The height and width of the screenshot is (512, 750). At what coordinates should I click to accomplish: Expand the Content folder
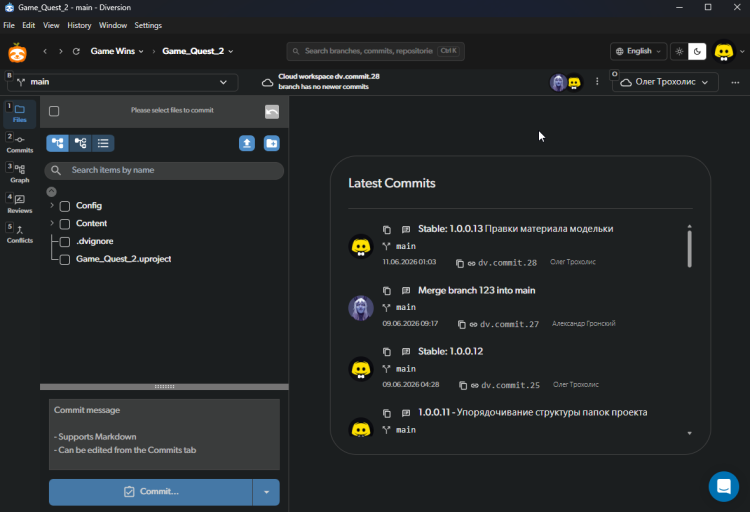click(52, 223)
